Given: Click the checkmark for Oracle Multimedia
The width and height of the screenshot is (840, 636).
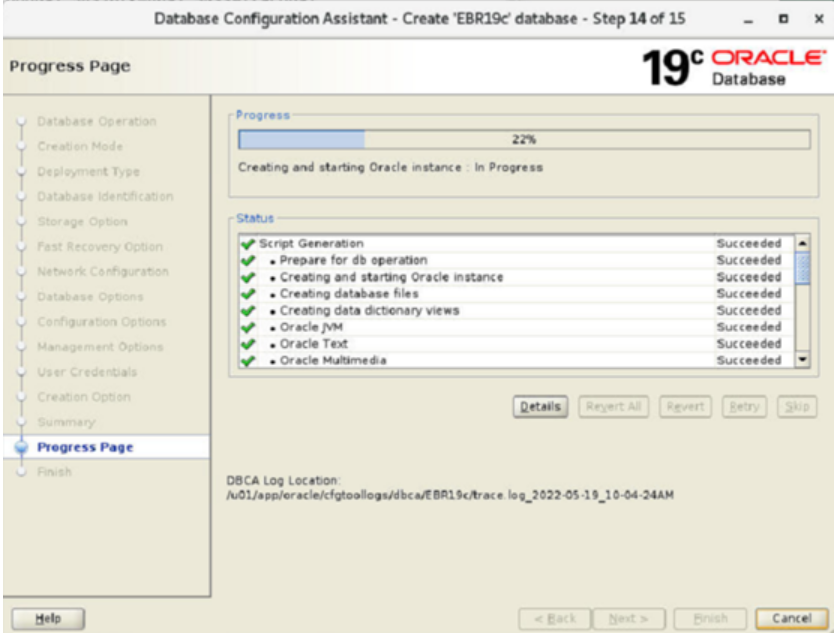Looking at the screenshot, I should 248,361.
